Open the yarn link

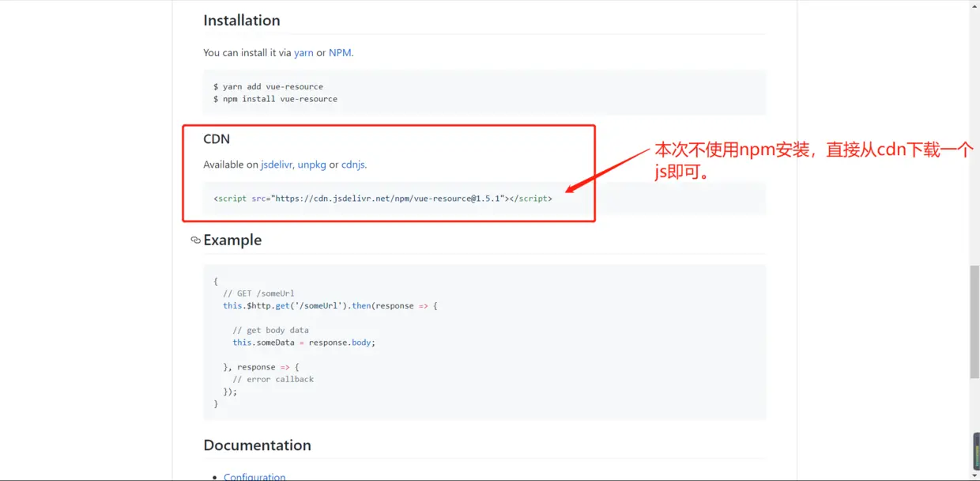point(303,53)
